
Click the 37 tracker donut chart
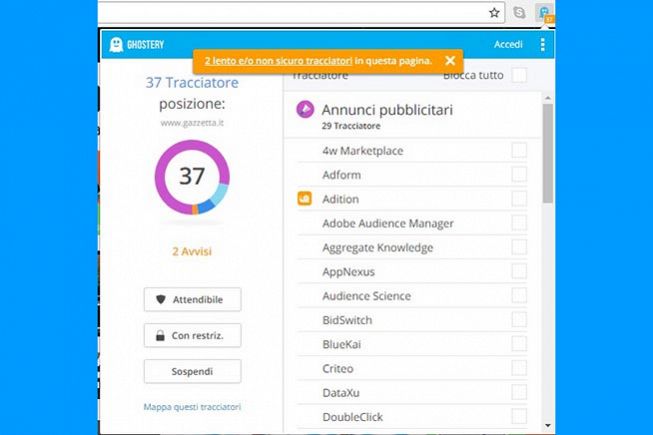pos(192,177)
